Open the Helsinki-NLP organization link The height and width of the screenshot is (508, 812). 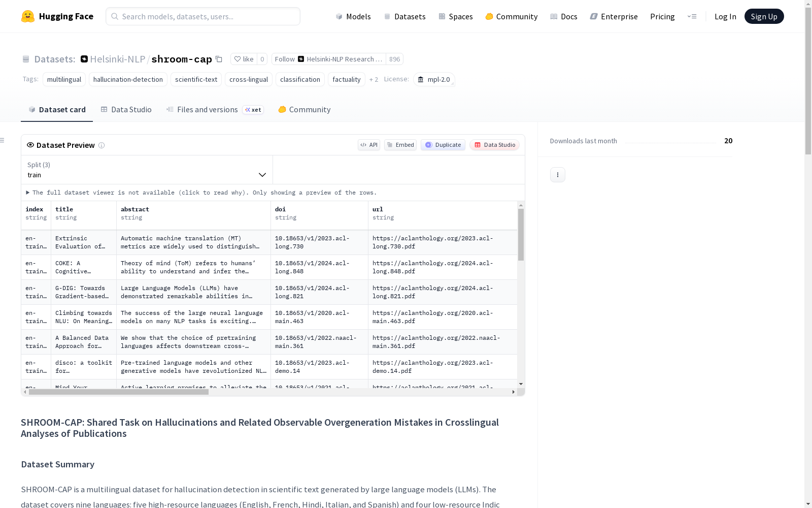click(118, 59)
